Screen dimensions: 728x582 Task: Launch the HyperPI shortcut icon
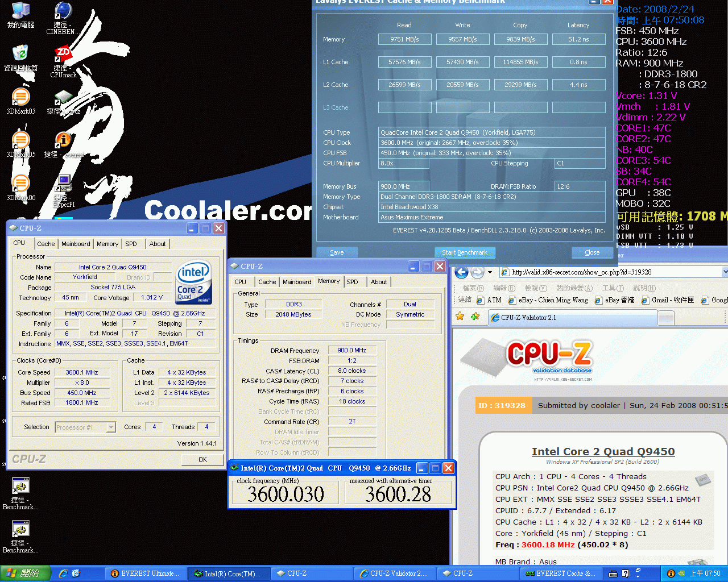click(x=63, y=191)
